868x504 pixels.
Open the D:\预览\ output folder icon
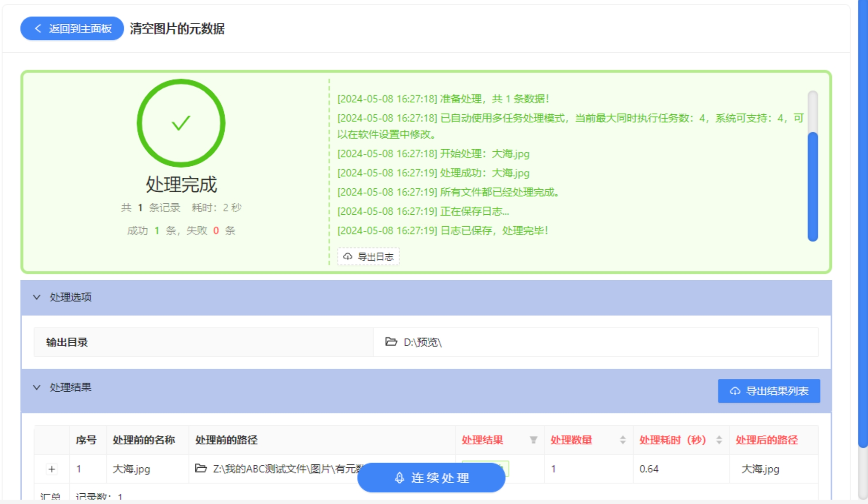[x=391, y=342]
